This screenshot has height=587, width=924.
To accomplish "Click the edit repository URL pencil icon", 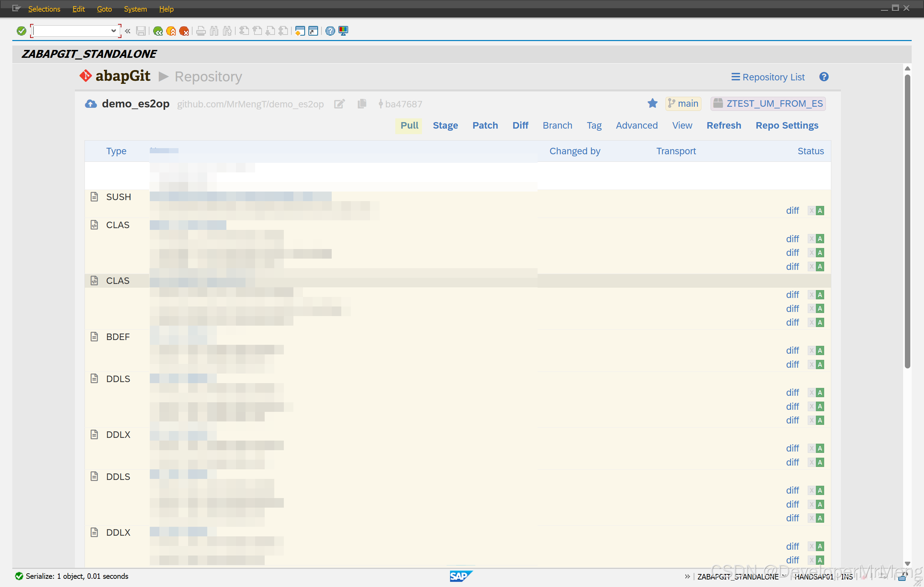I will (339, 104).
